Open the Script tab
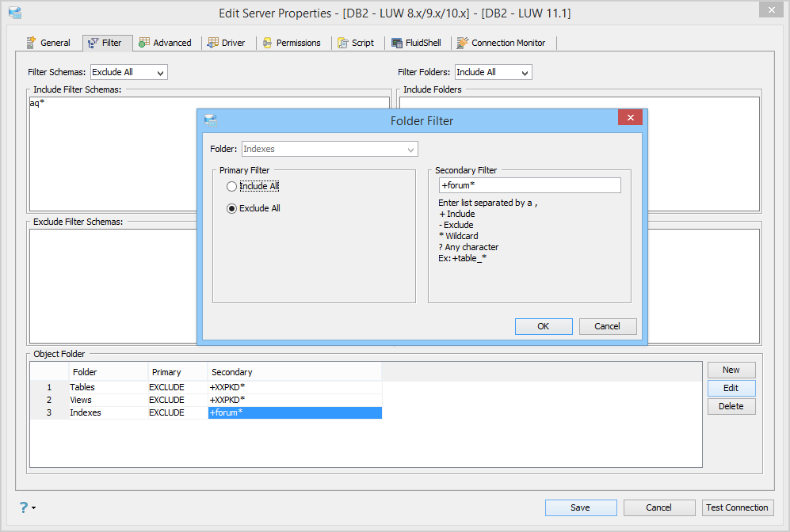The height and width of the screenshot is (532, 790). coord(356,43)
